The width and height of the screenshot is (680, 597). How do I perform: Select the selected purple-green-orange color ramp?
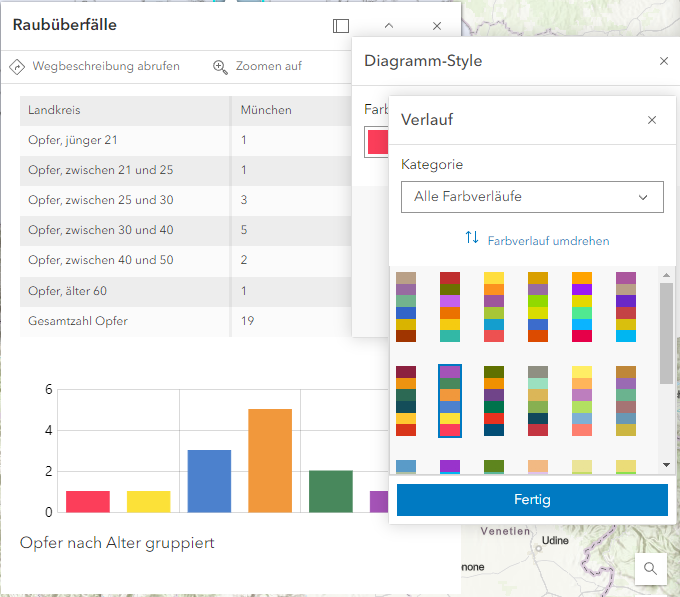(450, 401)
